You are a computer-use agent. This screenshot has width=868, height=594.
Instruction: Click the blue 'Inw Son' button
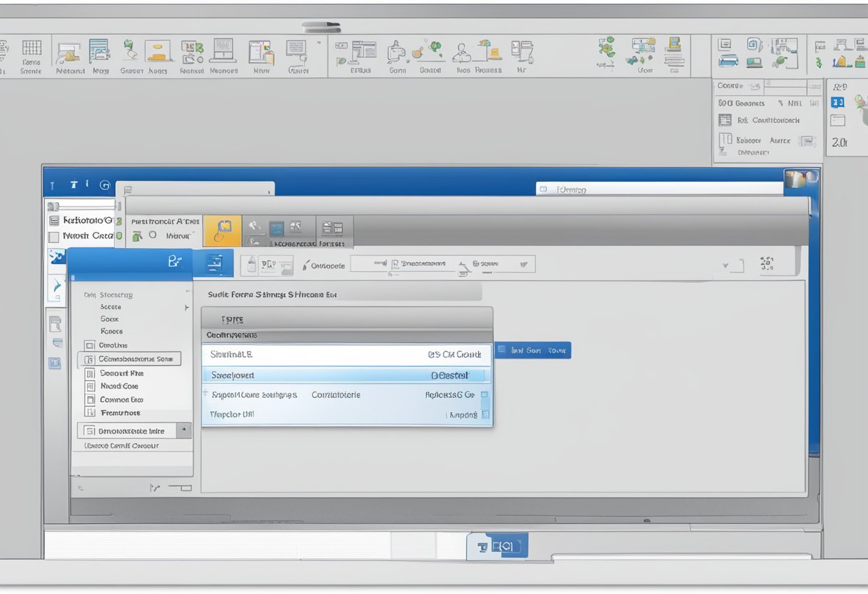(x=533, y=351)
